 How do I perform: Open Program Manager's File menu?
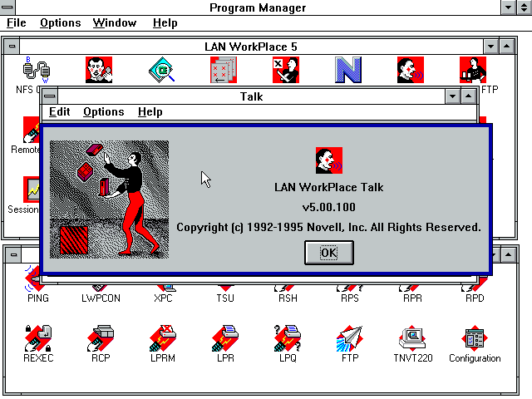(x=17, y=22)
